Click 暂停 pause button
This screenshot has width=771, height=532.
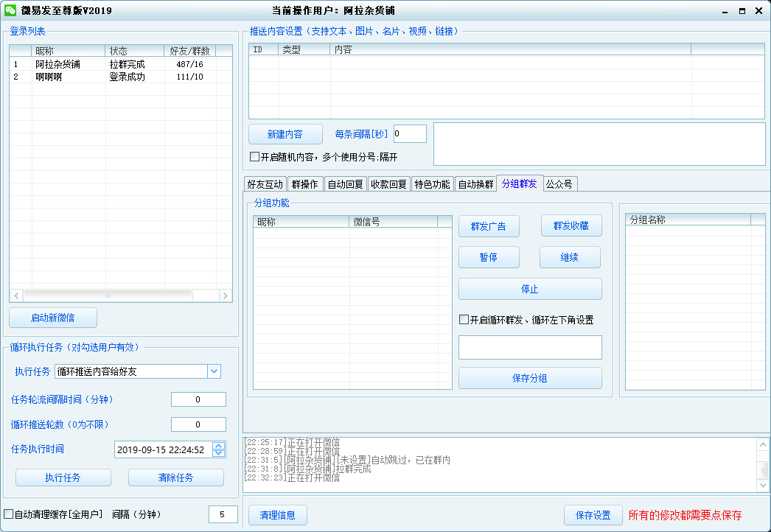(x=488, y=257)
